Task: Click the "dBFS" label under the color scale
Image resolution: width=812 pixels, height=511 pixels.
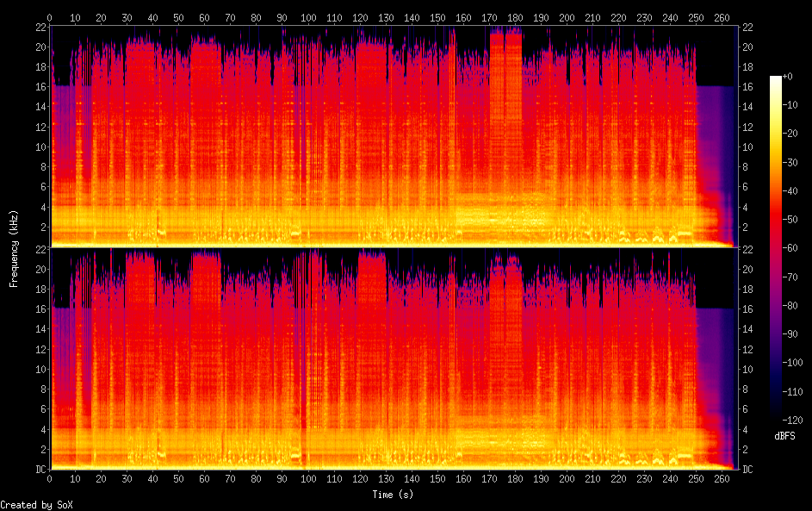Action: coord(784,436)
